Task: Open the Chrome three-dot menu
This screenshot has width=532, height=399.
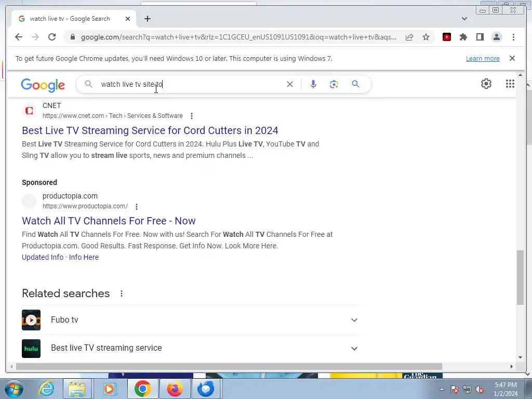Action: point(513,37)
